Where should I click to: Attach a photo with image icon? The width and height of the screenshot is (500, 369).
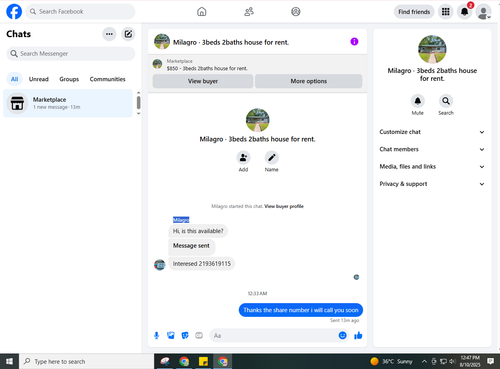coord(171,335)
